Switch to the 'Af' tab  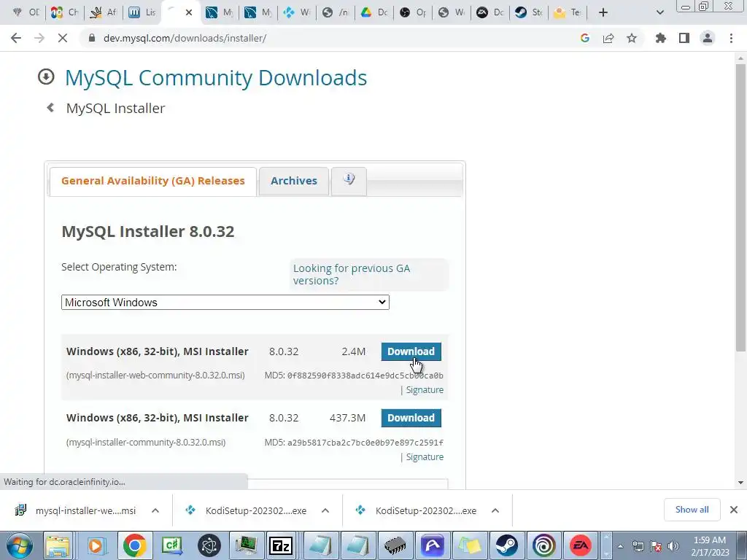click(104, 12)
